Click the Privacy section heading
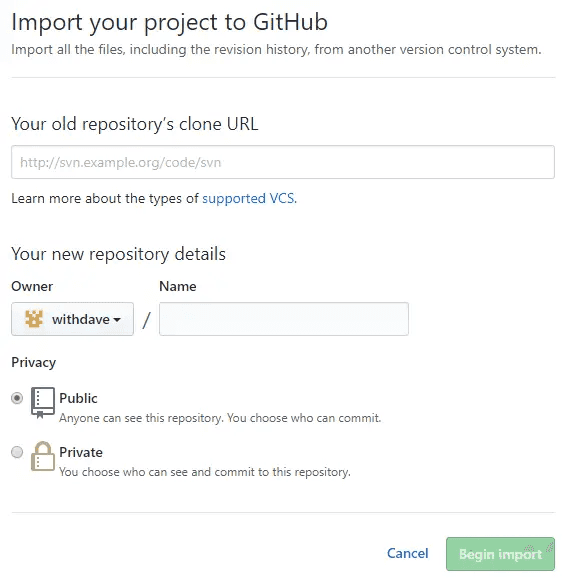The image size is (571, 587). (x=34, y=362)
